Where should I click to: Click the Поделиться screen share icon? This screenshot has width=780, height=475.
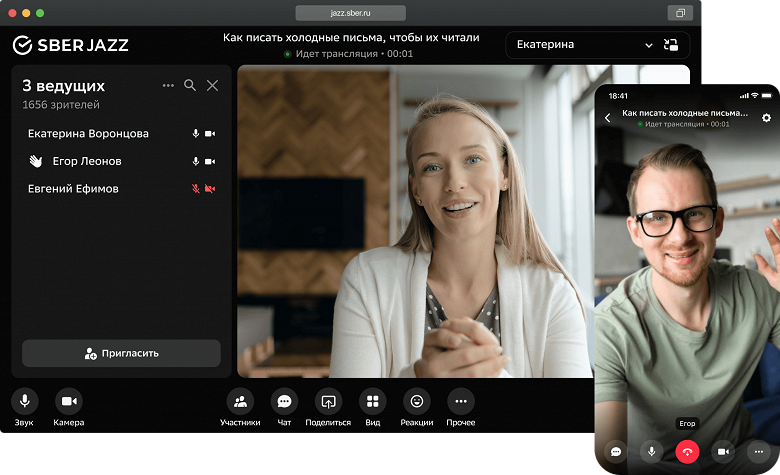[x=328, y=402]
